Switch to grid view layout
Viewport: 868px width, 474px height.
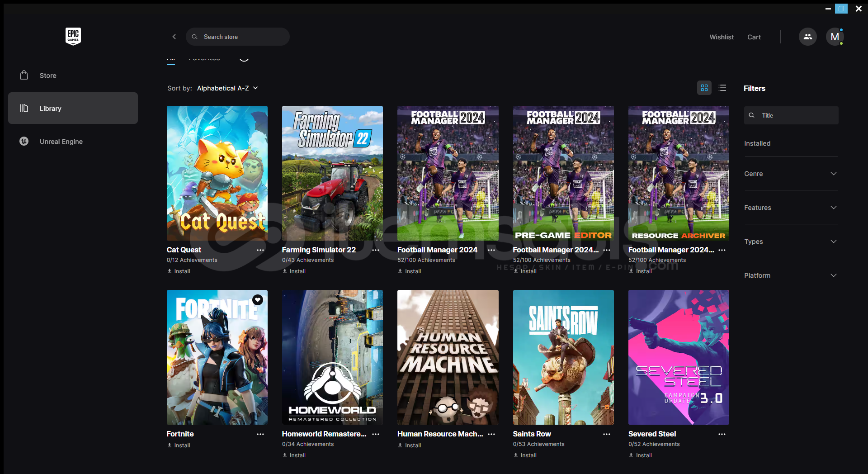click(x=704, y=88)
